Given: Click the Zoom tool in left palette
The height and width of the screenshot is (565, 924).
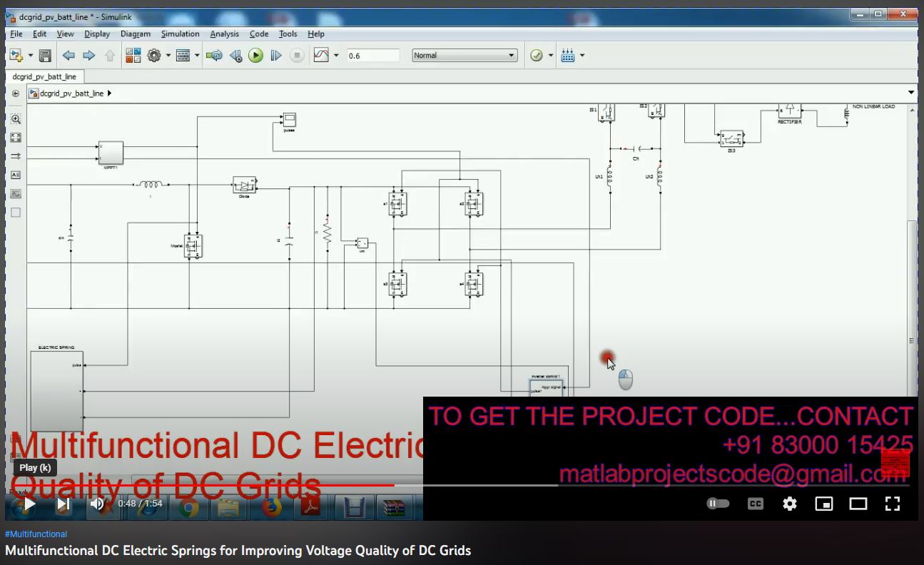Looking at the screenshot, I should tap(16, 119).
